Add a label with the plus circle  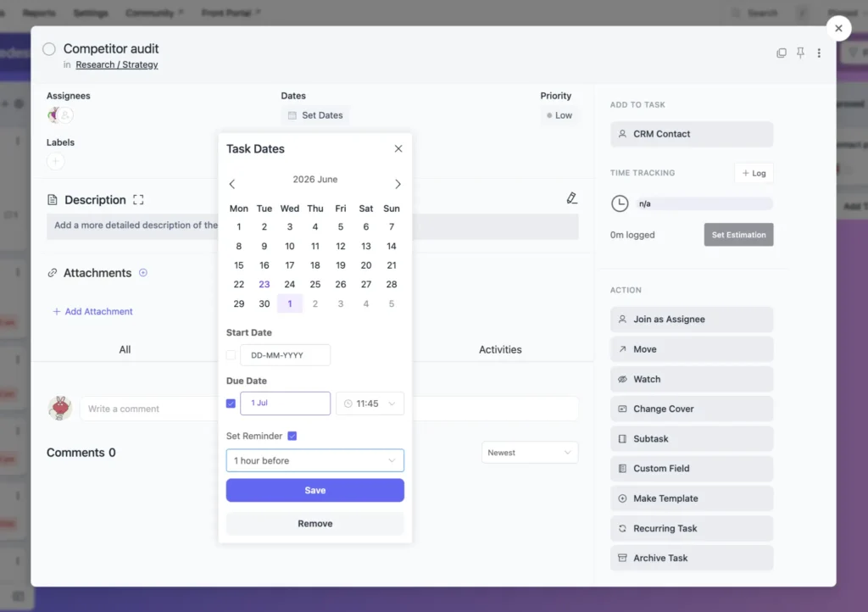55,161
